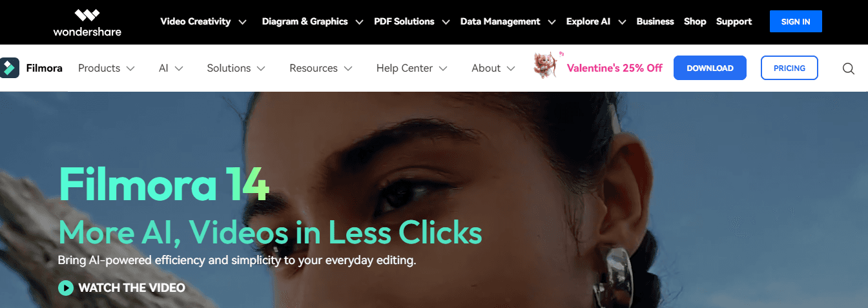
Task: Expand the Solutions menu
Action: click(236, 68)
